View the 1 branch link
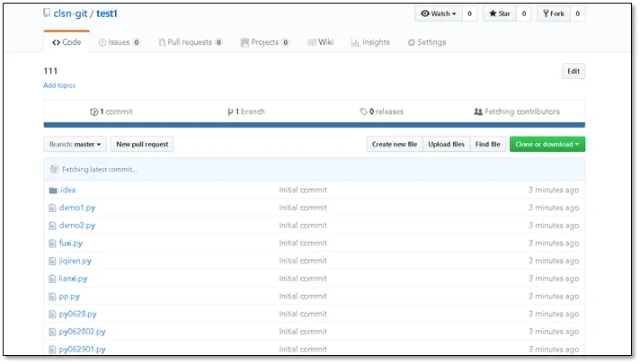This screenshot has height=364, width=640. (245, 111)
